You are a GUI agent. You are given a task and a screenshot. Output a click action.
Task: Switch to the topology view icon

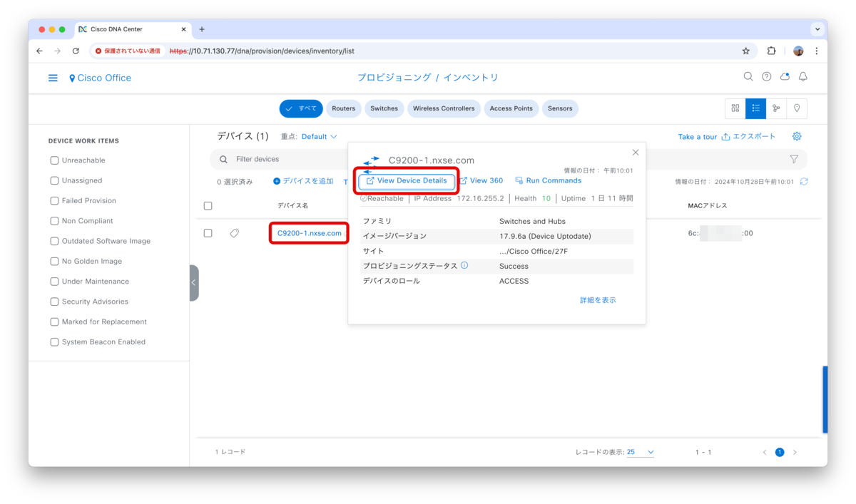click(776, 108)
